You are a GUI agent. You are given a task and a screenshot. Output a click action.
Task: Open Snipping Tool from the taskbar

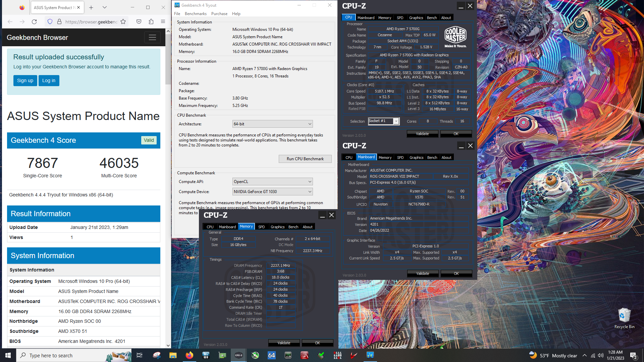pos(157,355)
